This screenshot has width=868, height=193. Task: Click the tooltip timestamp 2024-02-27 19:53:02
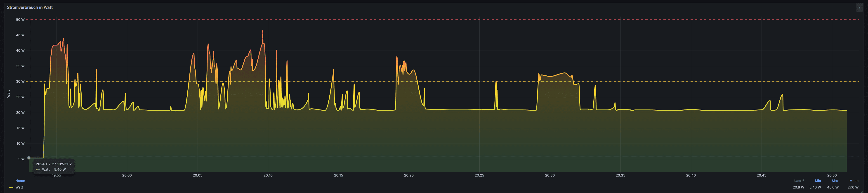54,164
